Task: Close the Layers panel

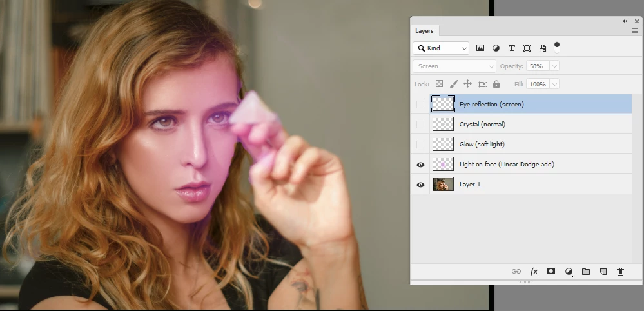Action: coord(637,21)
